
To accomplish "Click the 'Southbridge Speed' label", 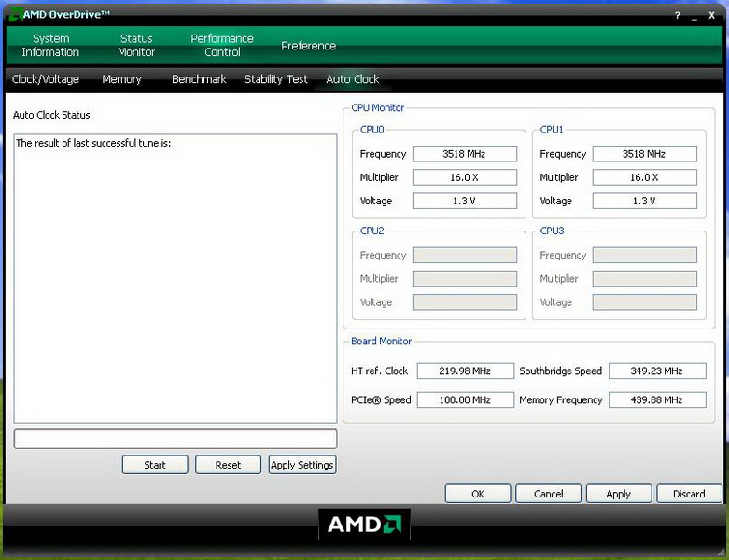I will [561, 371].
